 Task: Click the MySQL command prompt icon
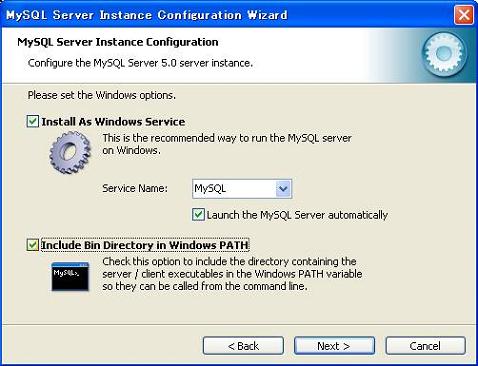point(70,276)
